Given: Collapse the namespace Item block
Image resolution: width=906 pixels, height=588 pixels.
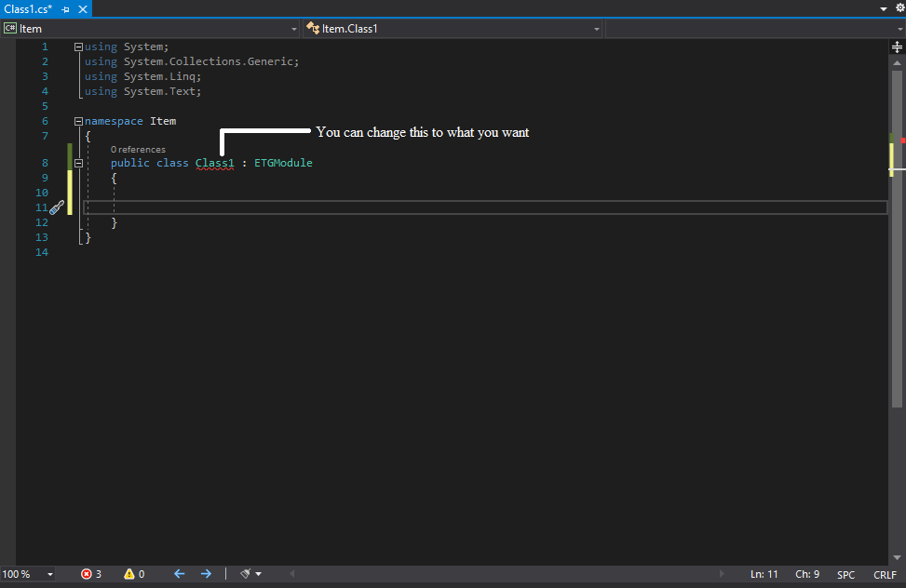Looking at the screenshot, I should [78, 121].
